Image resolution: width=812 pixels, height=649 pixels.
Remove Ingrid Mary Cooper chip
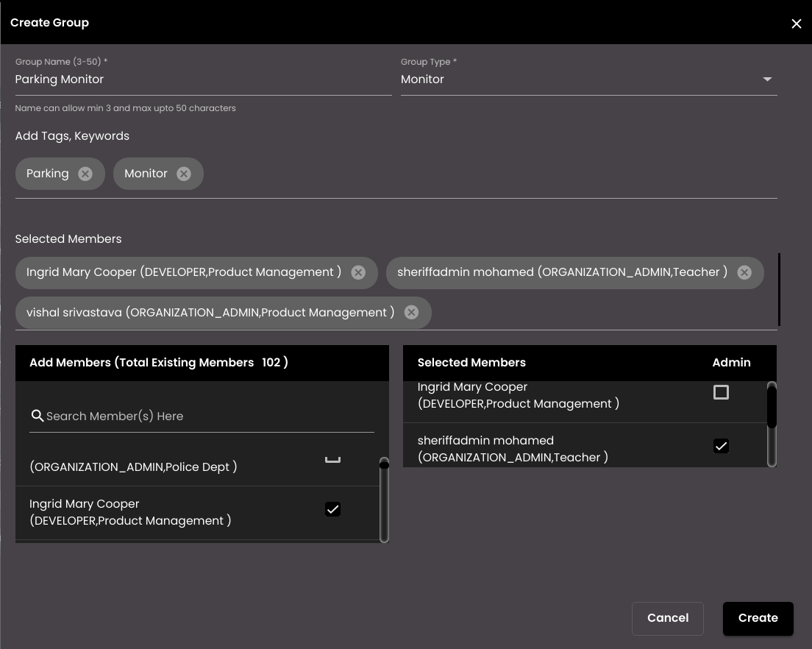[358, 272]
